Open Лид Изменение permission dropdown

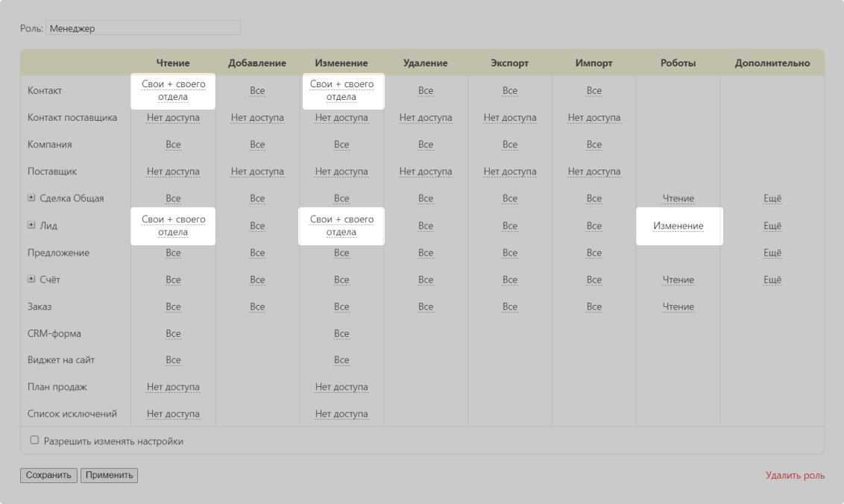pos(341,226)
